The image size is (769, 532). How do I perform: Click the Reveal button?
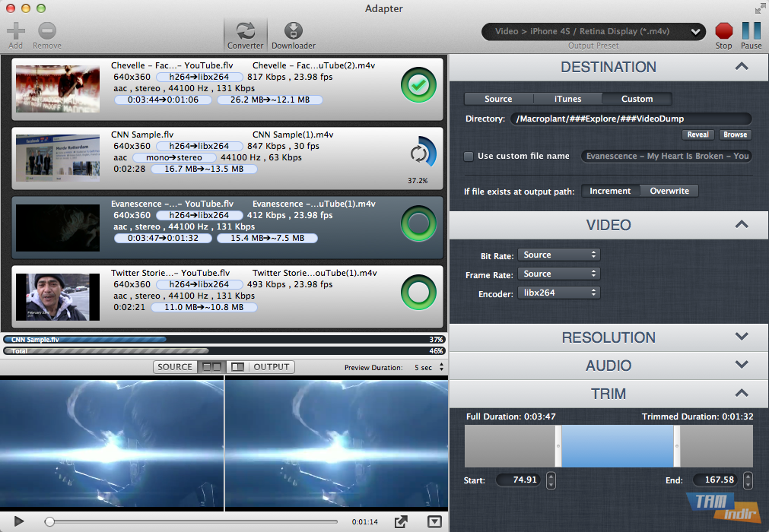coord(698,135)
